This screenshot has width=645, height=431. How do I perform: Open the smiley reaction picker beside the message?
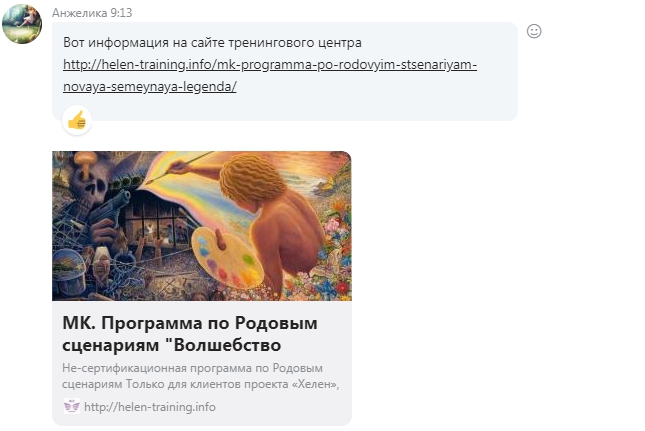[x=534, y=31]
